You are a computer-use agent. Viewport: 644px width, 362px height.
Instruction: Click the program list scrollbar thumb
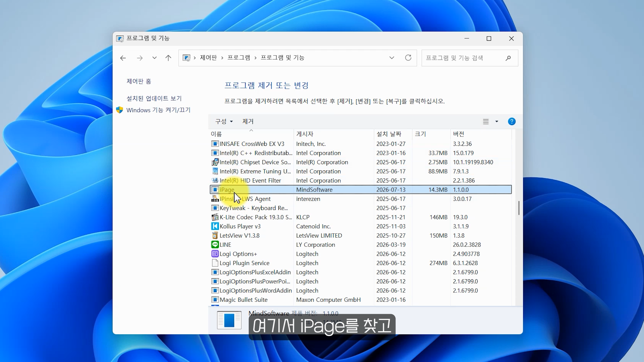(519, 208)
